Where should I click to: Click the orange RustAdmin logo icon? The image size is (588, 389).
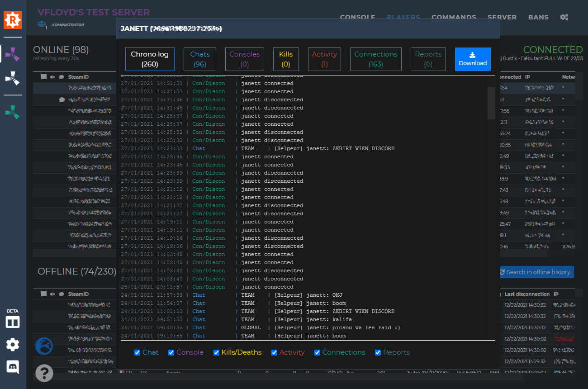[13, 19]
